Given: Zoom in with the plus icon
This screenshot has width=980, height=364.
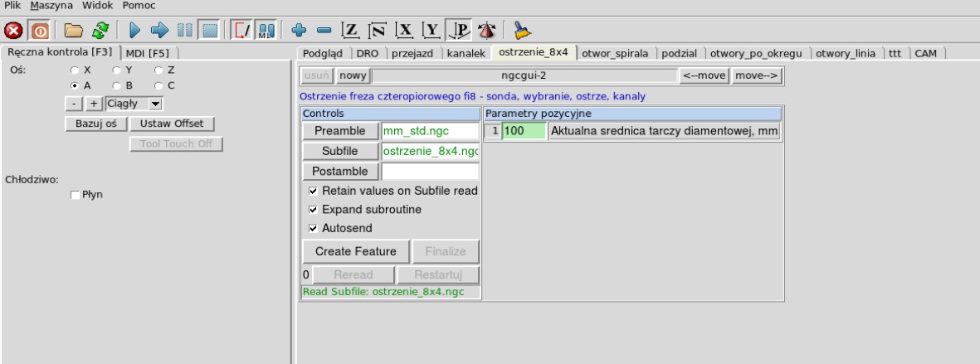Looking at the screenshot, I should tap(300, 30).
